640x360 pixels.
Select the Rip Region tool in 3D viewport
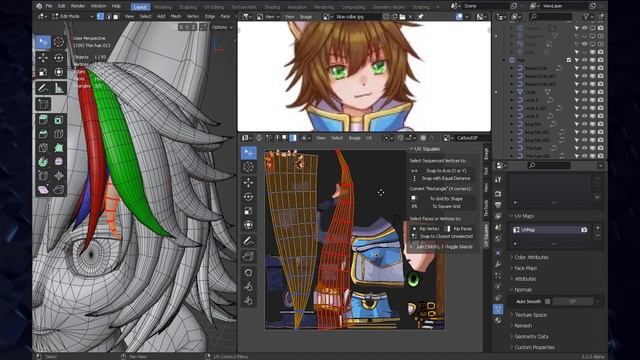[59, 189]
